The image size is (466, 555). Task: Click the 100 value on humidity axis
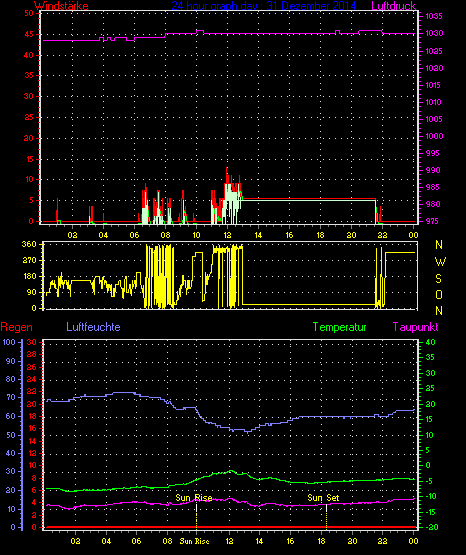coord(9,342)
